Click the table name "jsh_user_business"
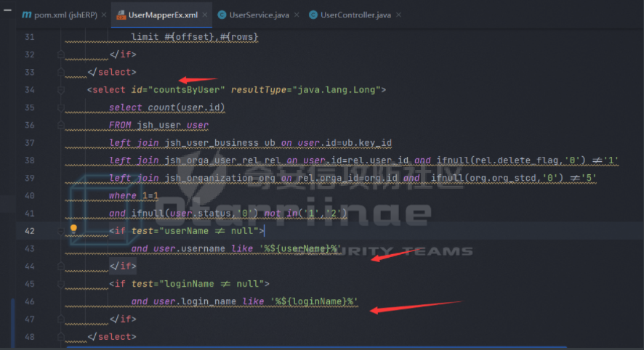This screenshot has height=350, width=644. (212, 143)
